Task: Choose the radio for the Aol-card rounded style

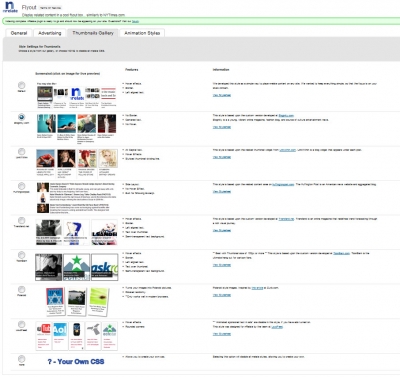Action: [21, 324]
